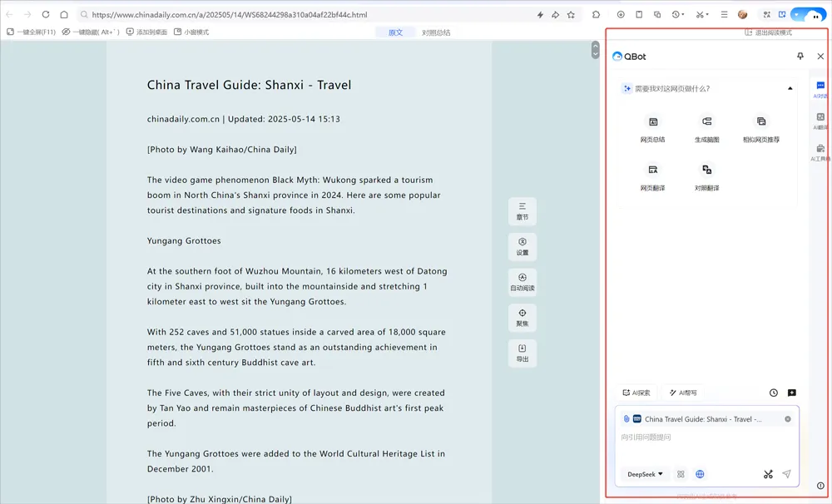Start a new chat in QBot
The width and height of the screenshot is (832, 504).
click(792, 393)
